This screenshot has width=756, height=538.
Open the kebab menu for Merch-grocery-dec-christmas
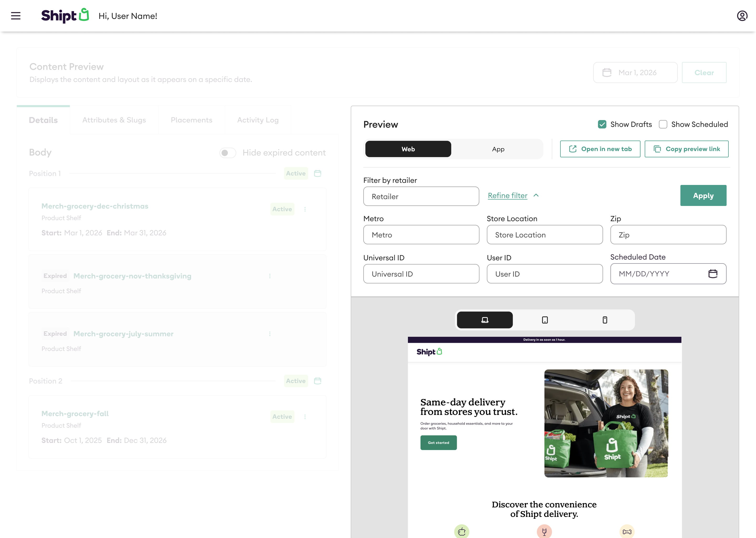pos(305,209)
